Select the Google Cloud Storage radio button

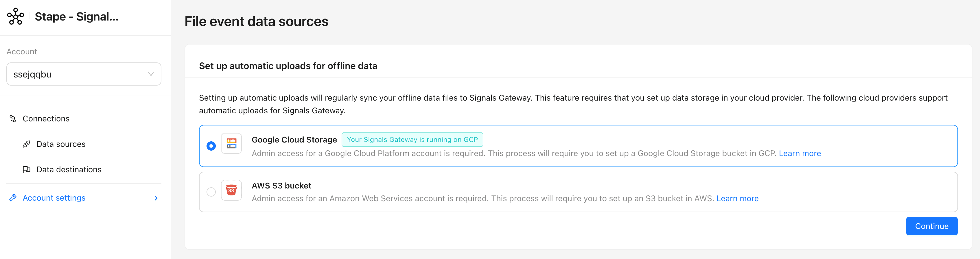coord(211,146)
